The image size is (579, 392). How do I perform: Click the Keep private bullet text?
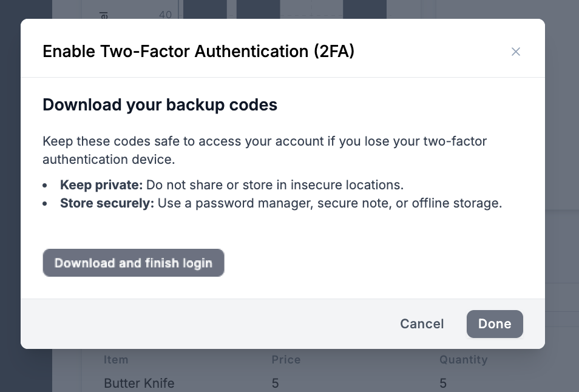pos(231,184)
